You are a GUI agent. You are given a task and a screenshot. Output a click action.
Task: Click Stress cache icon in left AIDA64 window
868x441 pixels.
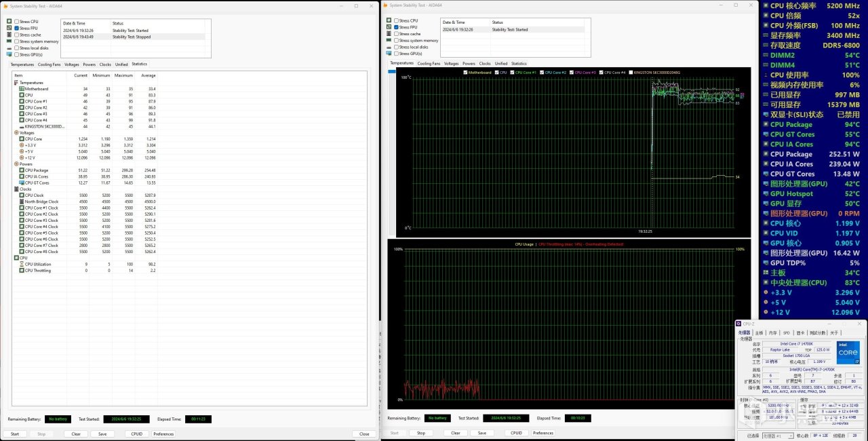9,35
